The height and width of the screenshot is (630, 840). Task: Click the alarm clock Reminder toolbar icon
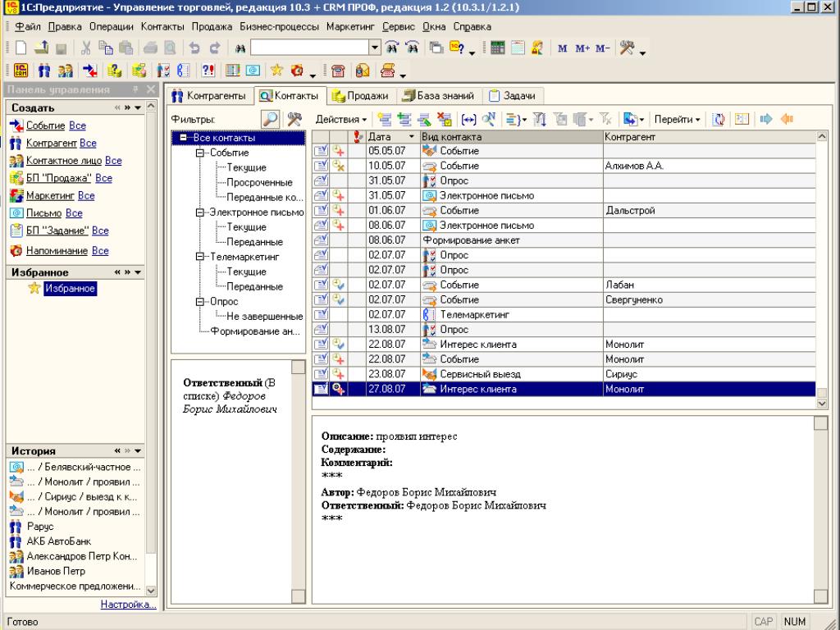pos(297,71)
